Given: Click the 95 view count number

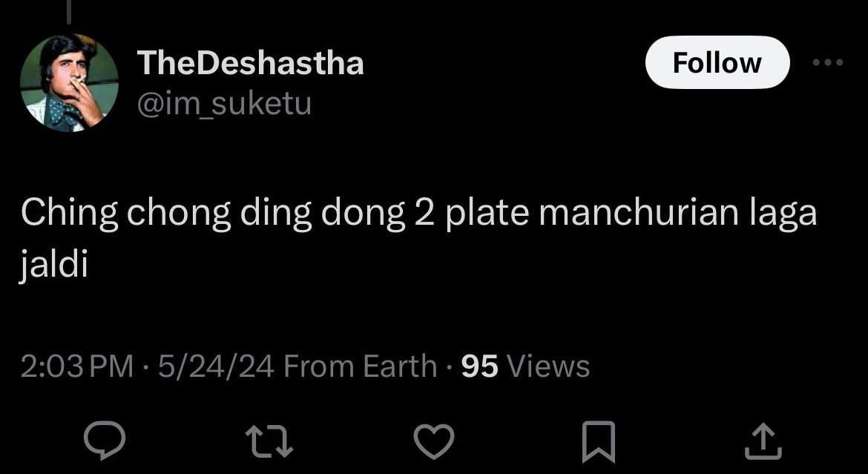Looking at the screenshot, I should [x=479, y=366].
